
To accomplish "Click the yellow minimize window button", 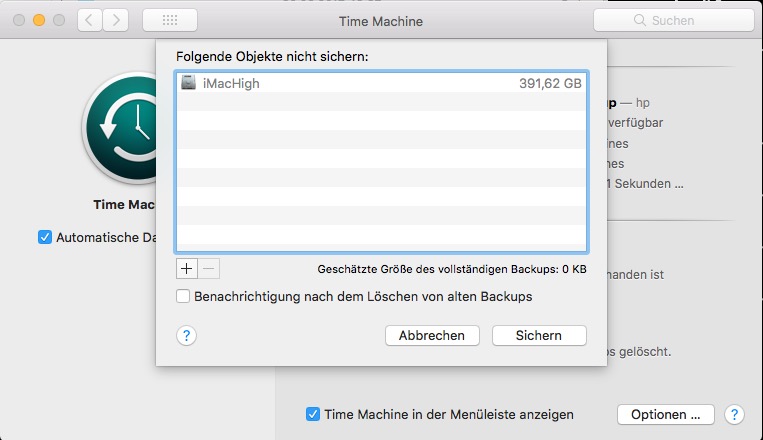I will pyautogui.click(x=39, y=20).
